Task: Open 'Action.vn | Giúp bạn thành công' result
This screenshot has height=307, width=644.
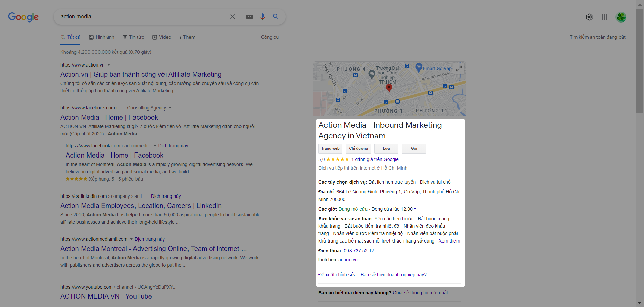Action: (x=141, y=74)
